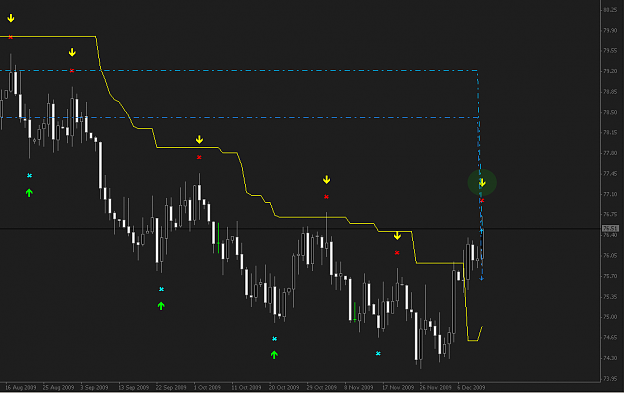
Task: Click the 22 Sep 2009 date label
Action: coord(171,387)
